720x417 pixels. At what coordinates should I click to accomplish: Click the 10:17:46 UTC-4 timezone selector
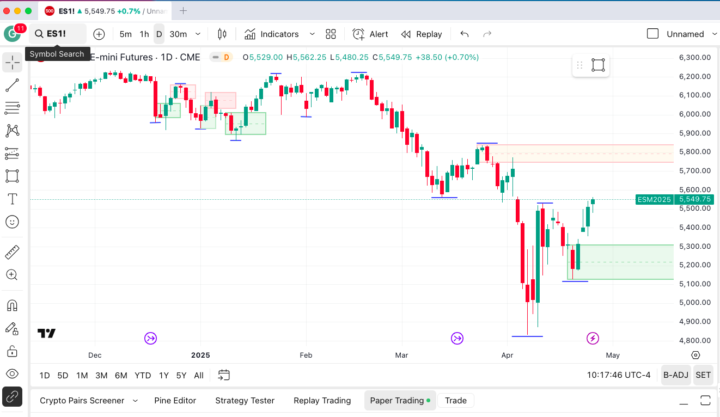pos(619,375)
